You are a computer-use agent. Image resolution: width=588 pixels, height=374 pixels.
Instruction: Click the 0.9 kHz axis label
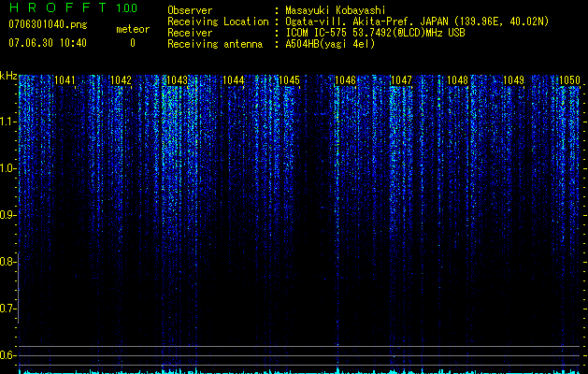coord(7,215)
